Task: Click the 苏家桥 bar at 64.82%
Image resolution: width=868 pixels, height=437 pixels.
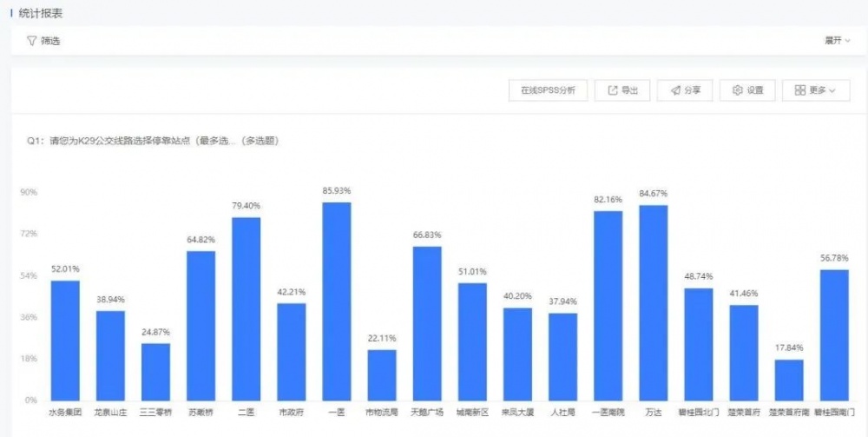Action: coord(201,325)
